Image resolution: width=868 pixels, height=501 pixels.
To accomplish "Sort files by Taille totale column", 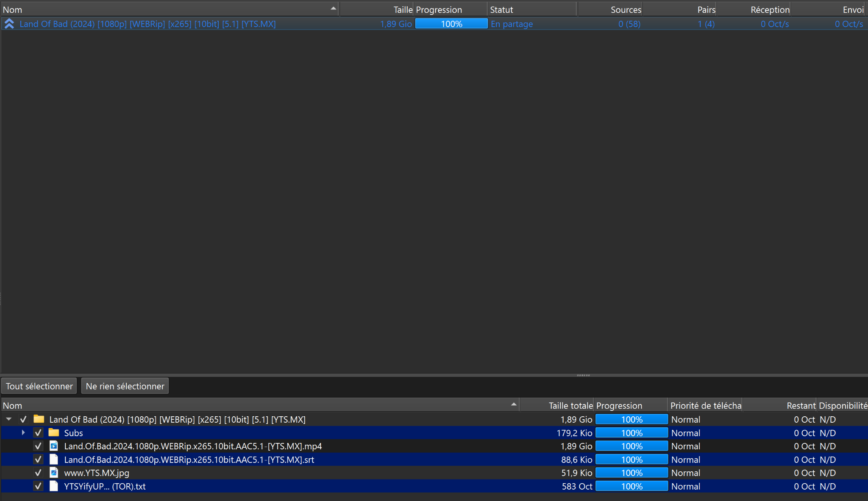I will (556, 405).
